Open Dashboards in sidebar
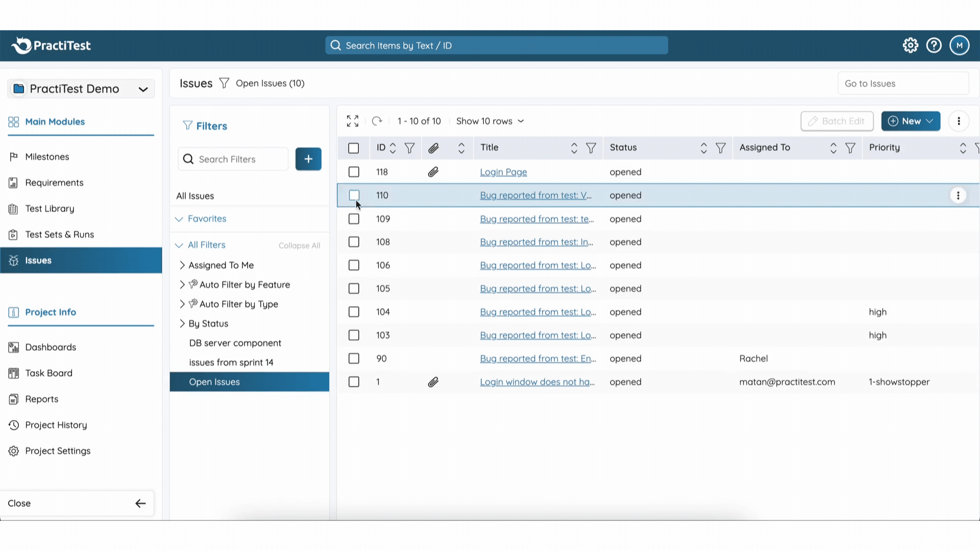The width and height of the screenshot is (980, 551). click(x=51, y=347)
